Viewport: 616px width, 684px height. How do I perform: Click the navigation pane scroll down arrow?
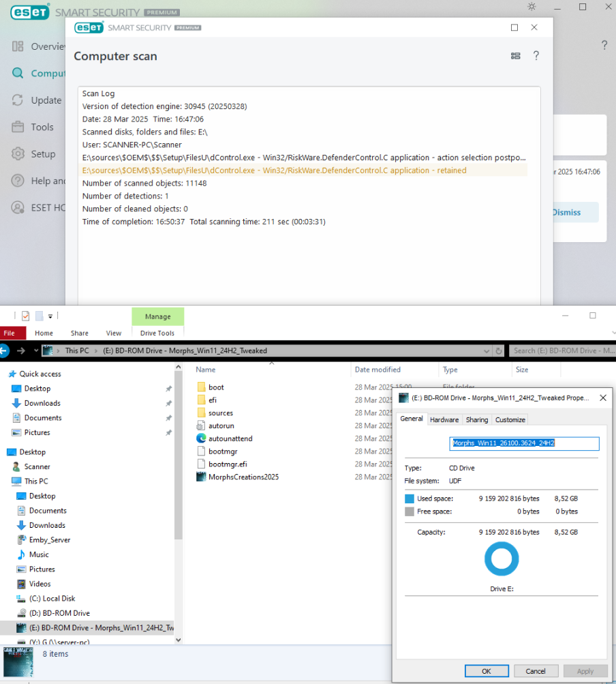point(179,640)
